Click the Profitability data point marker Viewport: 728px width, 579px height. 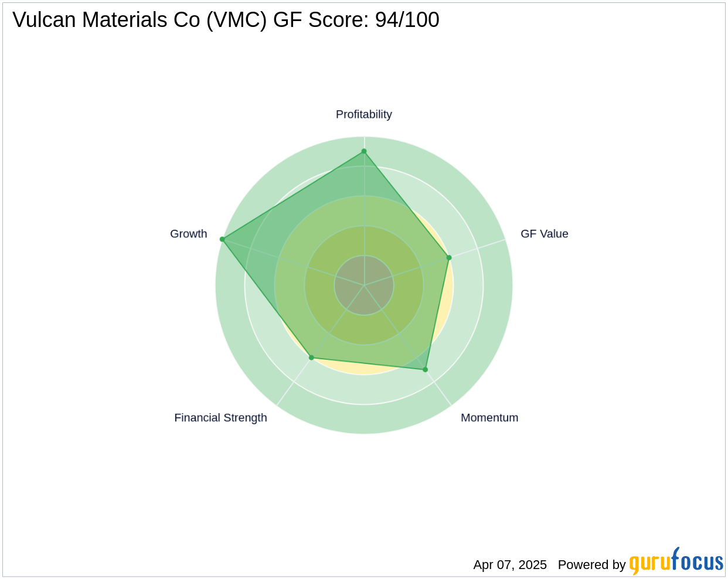(364, 151)
